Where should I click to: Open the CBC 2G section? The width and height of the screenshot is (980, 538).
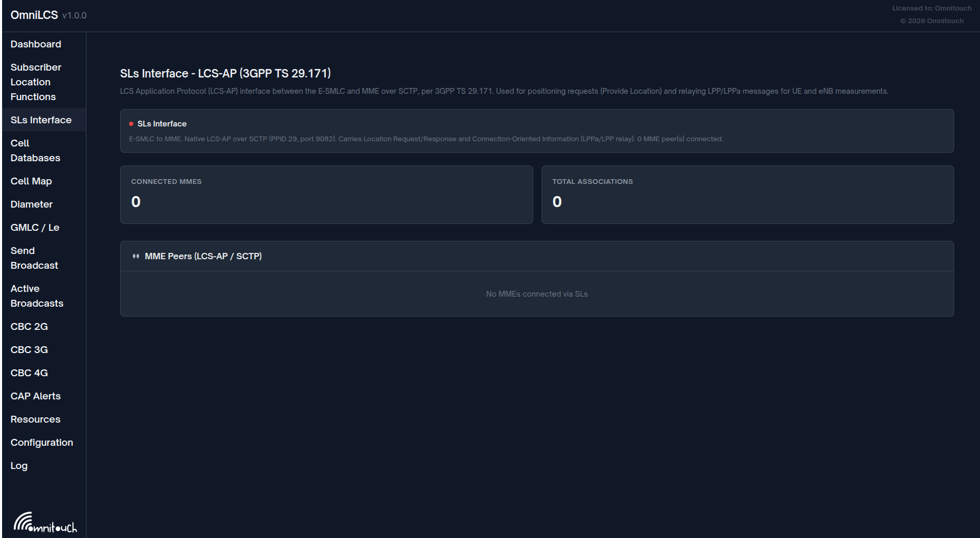click(29, 326)
